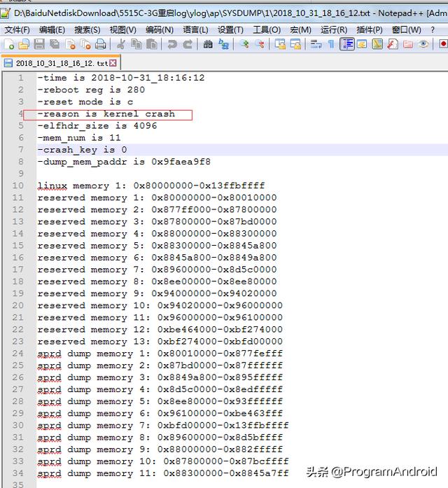This screenshot has height=488, width=448.
Task: Save the current file via toolbar
Action: (39, 44)
